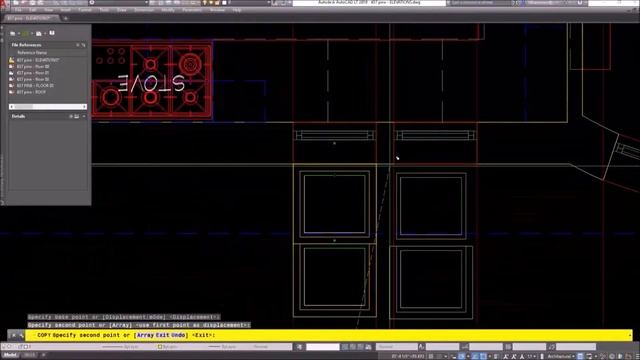Open command history arrow at command line end

630,335
